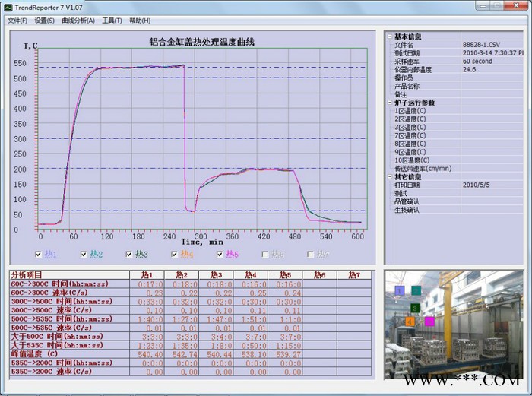Collapse the 基本信息 section
532x396 pixels.
click(x=390, y=36)
